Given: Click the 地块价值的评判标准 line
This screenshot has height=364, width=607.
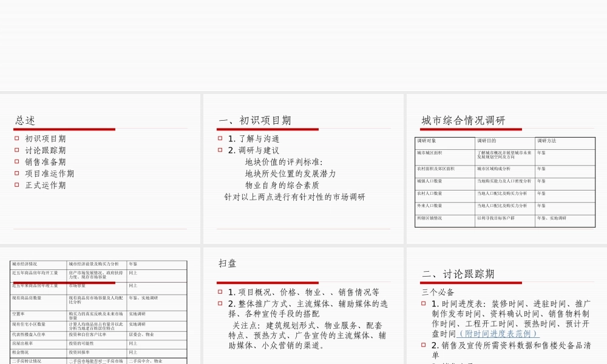Looking at the screenshot, I should (x=283, y=162).
